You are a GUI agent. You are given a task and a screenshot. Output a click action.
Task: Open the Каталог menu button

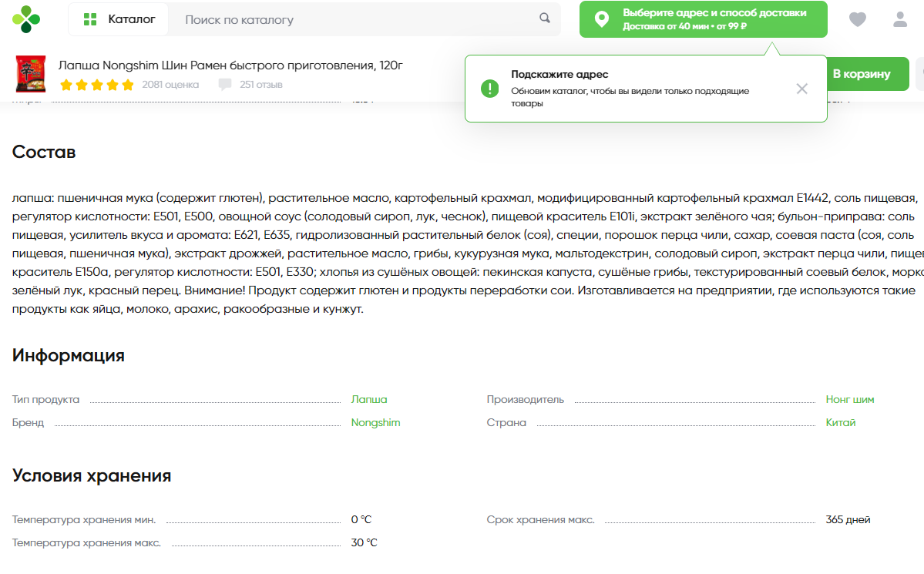pos(119,19)
